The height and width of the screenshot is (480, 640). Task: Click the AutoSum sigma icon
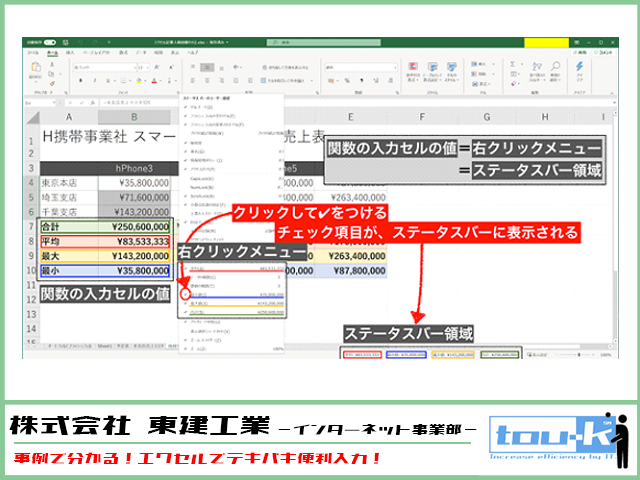(x=513, y=64)
